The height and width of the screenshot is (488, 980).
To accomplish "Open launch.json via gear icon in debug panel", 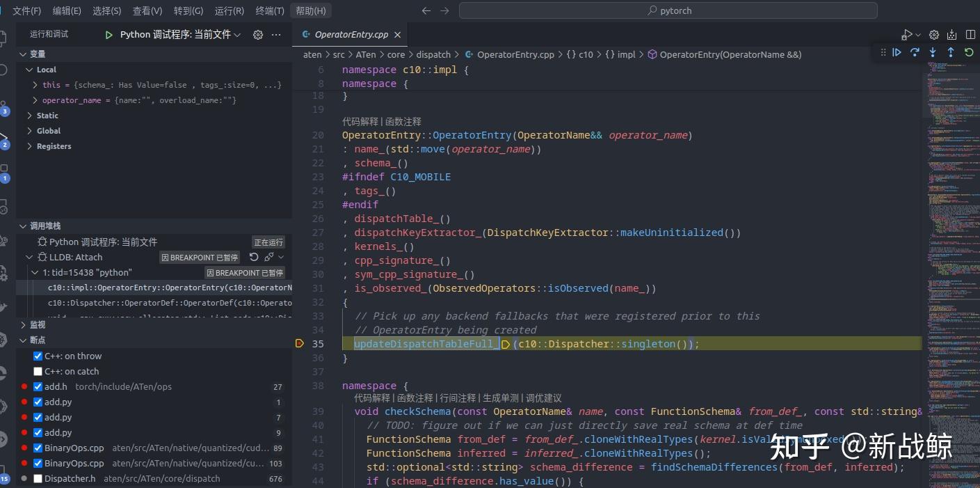I will (258, 35).
